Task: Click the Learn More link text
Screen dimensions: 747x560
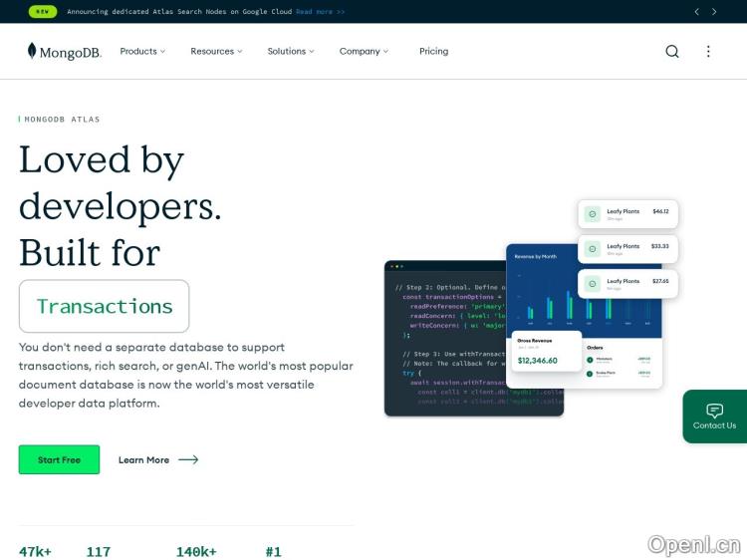Action: pyautogui.click(x=143, y=460)
